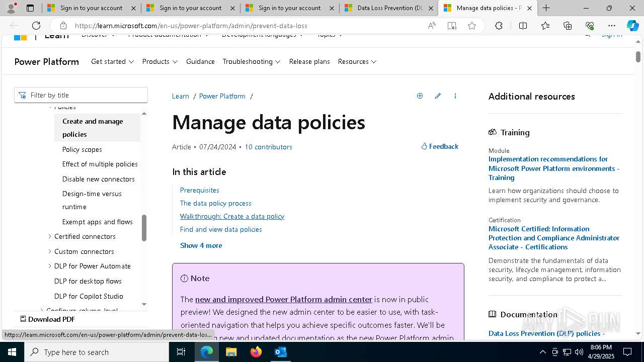Open a new browser tab

coord(546,8)
